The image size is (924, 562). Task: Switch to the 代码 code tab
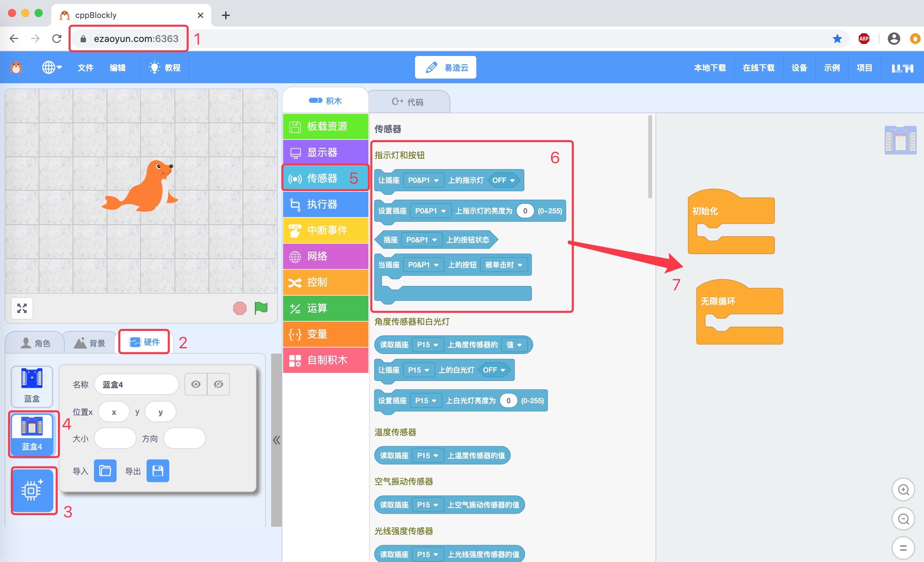[408, 102]
